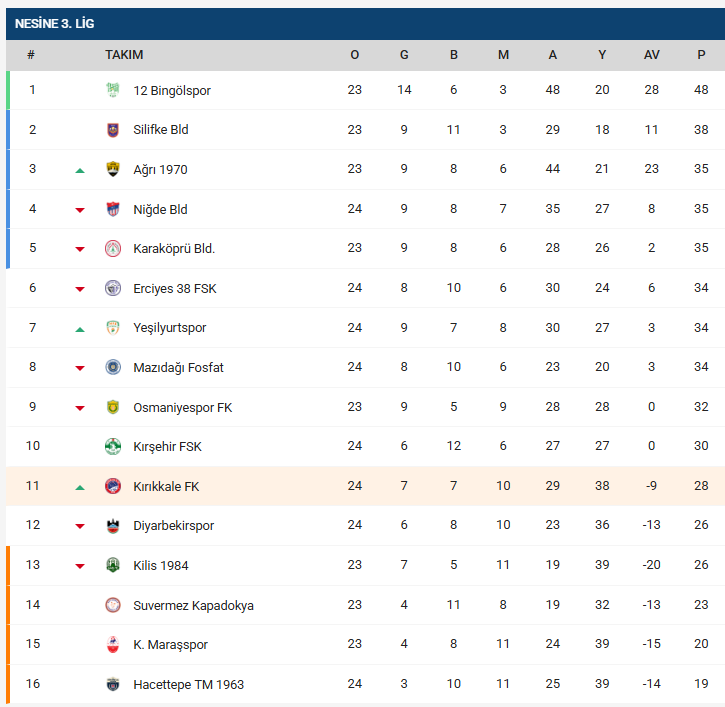The image size is (725, 707).
Task: Click the TAKIM column header
Action: pos(124,55)
